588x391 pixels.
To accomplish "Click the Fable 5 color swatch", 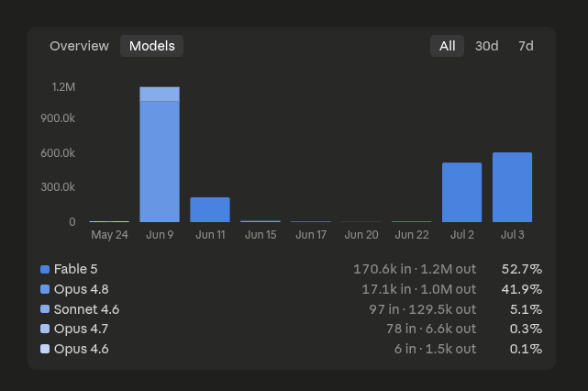I will pyautogui.click(x=45, y=270).
